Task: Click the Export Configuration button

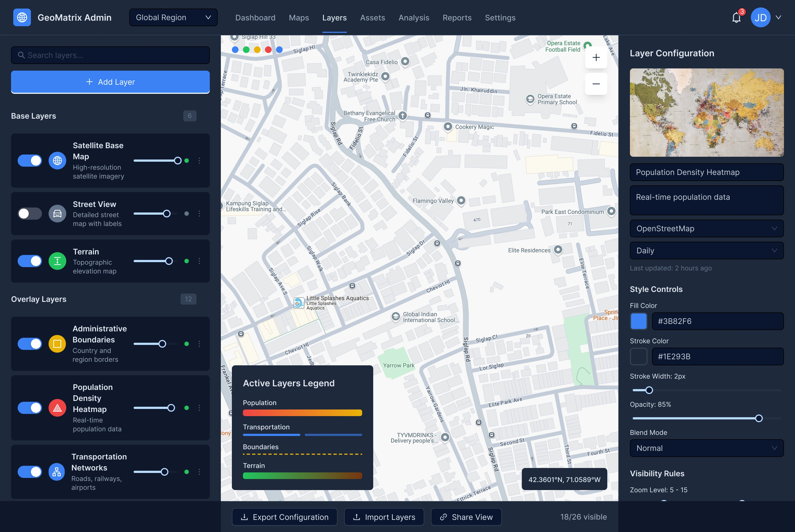Action: coord(285,517)
